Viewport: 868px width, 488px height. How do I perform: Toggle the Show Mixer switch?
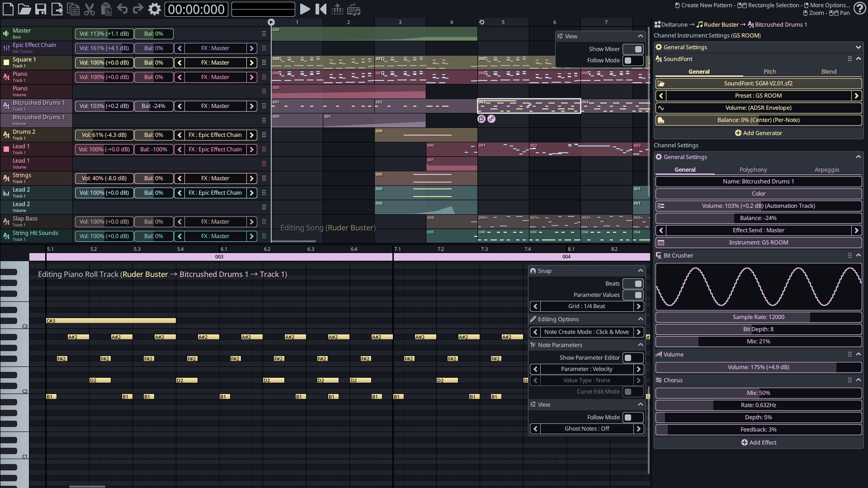(632, 49)
